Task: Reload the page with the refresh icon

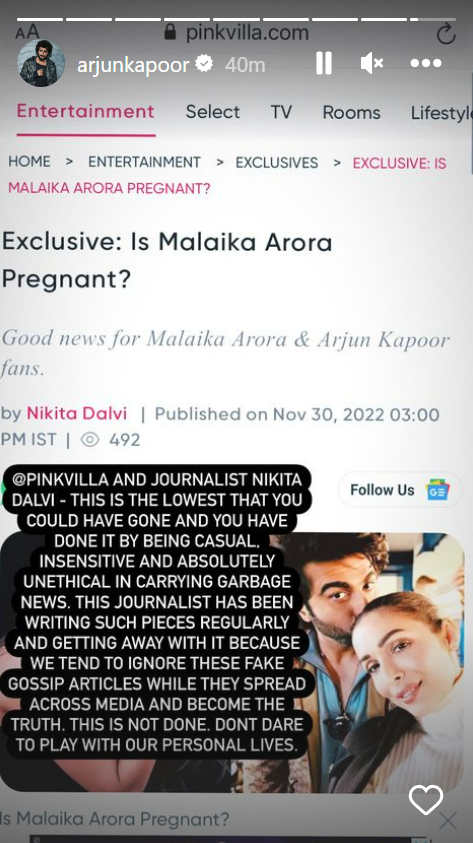Action: 446,34
